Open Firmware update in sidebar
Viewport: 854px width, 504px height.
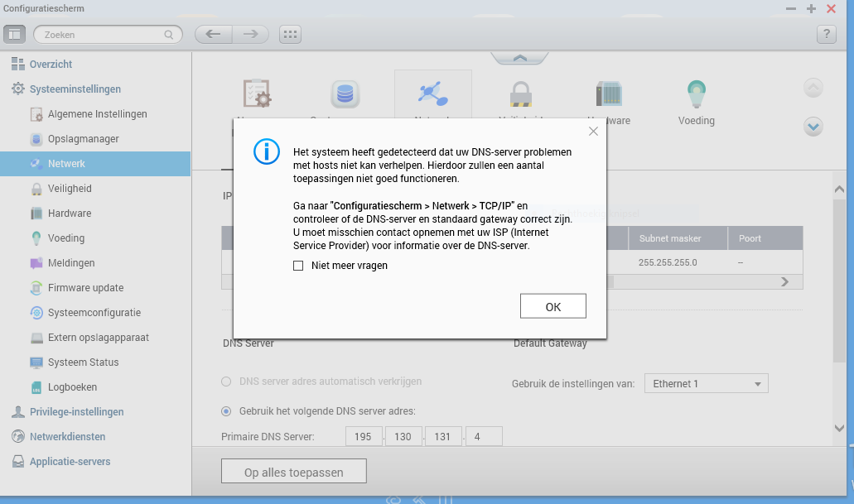[85, 288]
